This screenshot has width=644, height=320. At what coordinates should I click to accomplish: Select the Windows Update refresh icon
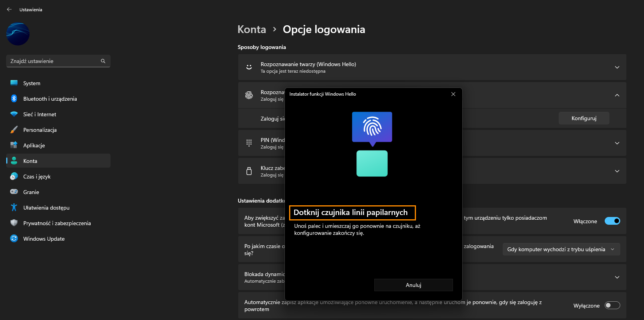click(14, 238)
